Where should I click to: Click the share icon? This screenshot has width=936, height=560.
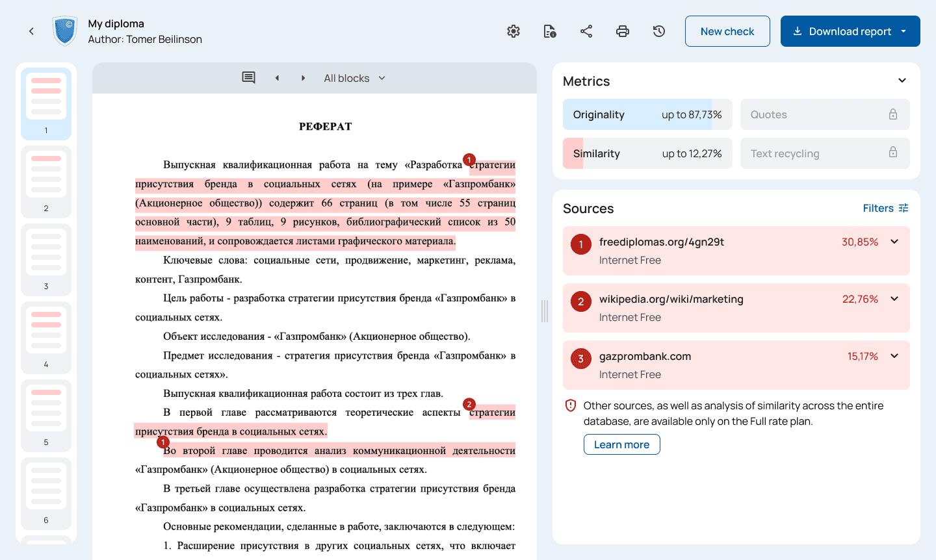tap(586, 31)
